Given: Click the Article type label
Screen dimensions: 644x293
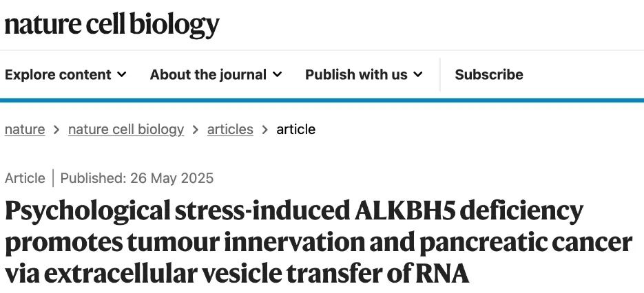Looking at the screenshot, I should [x=25, y=179].
